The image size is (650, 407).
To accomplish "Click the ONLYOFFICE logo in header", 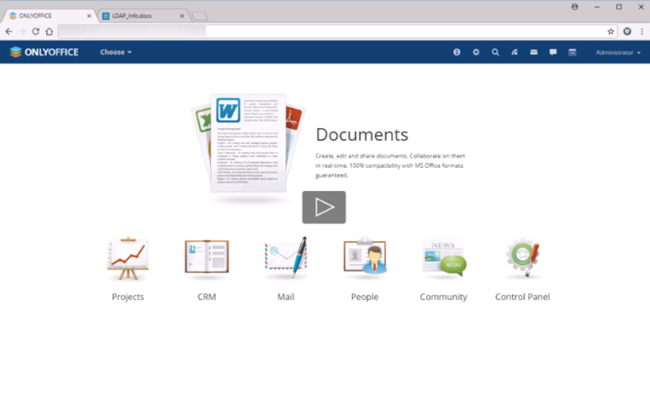I will [x=44, y=52].
